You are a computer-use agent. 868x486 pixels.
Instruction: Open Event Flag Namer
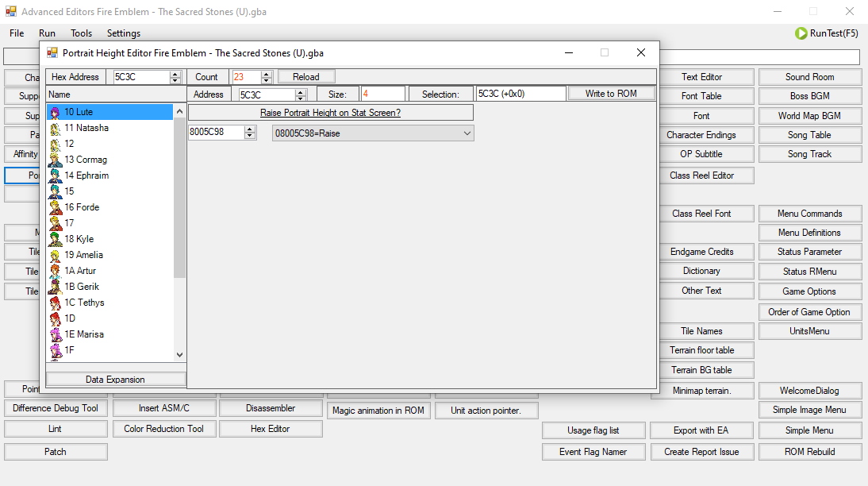593,452
